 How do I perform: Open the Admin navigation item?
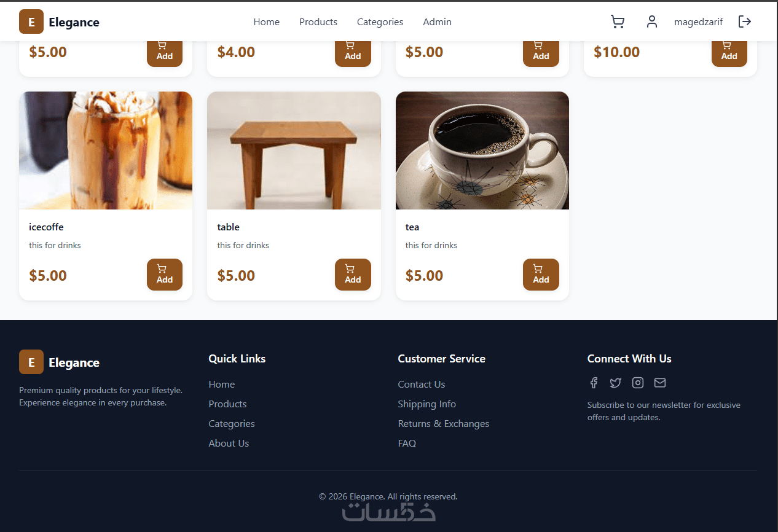click(437, 22)
